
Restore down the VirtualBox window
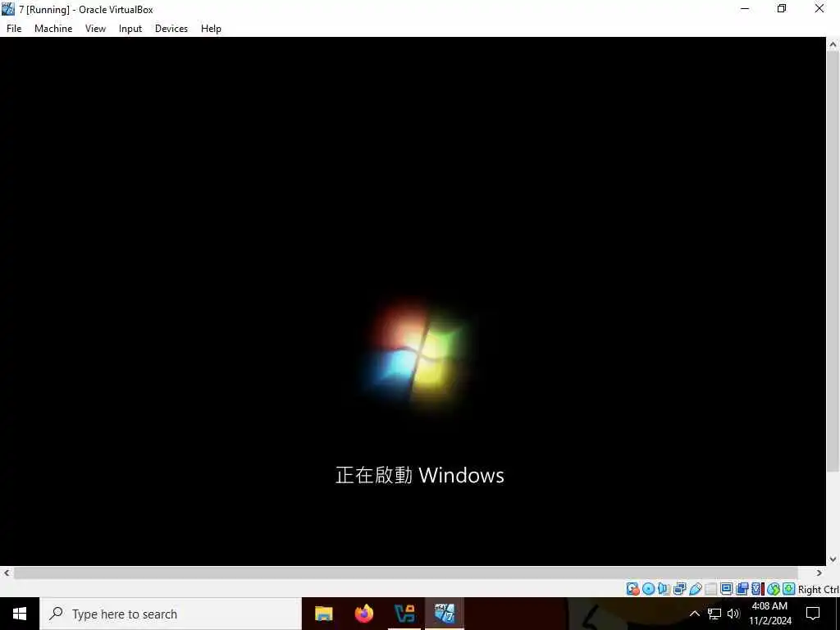point(782,8)
